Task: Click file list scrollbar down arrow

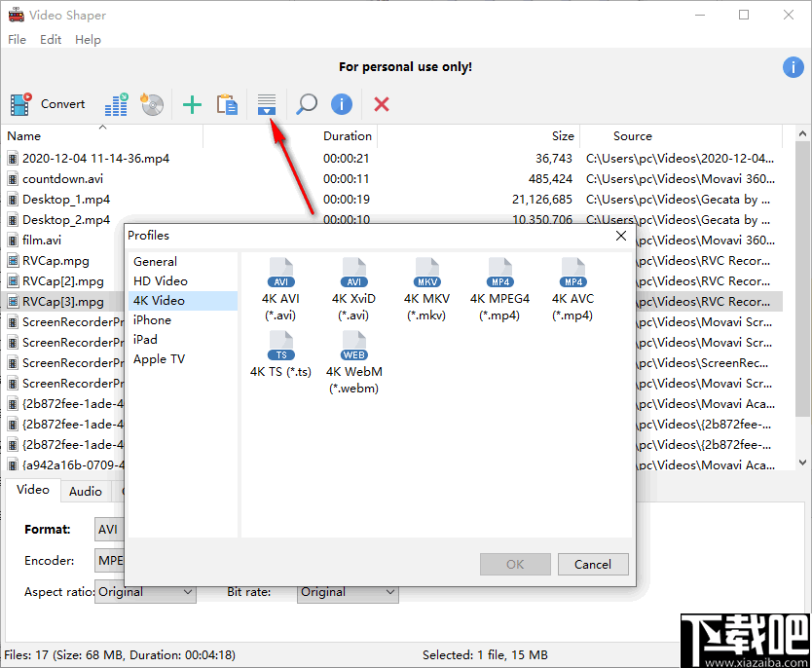Action: tap(802, 463)
